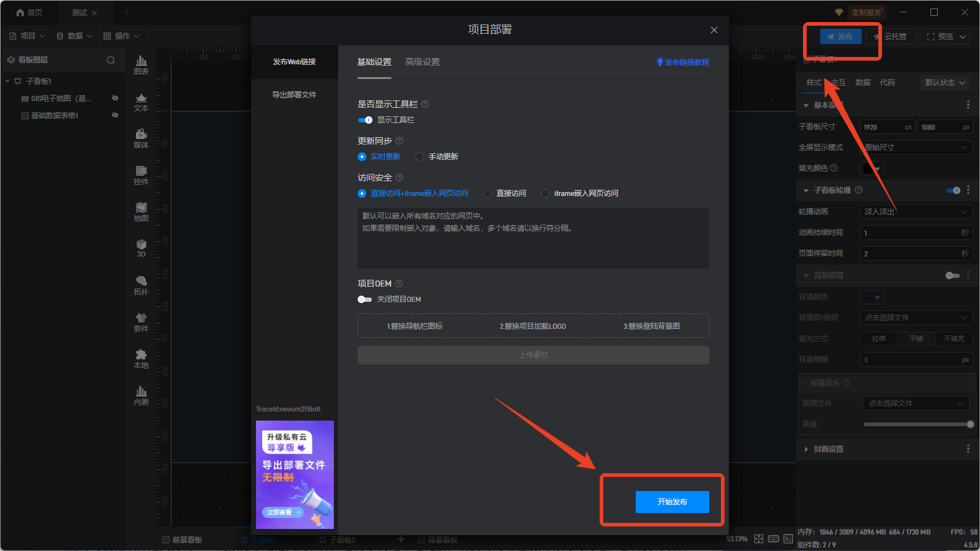Toggle visibility of GIS电子地图 layer

115,98
